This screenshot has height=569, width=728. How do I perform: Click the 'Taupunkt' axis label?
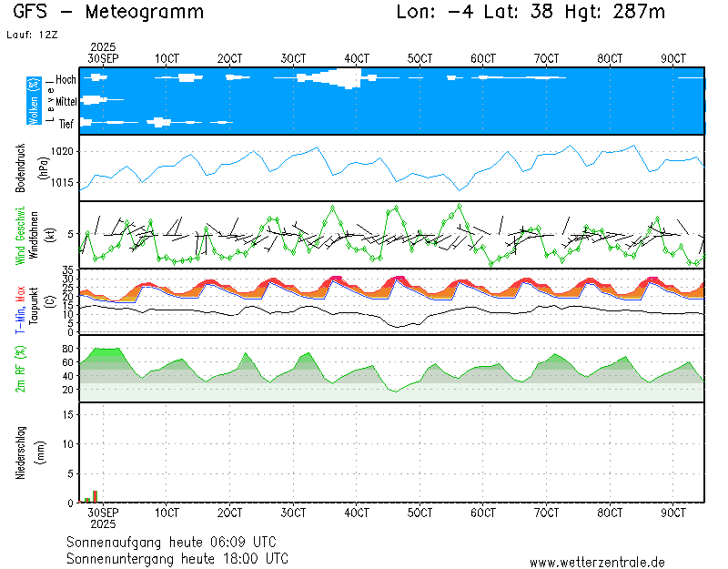pyautogui.click(x=33, y=305)
